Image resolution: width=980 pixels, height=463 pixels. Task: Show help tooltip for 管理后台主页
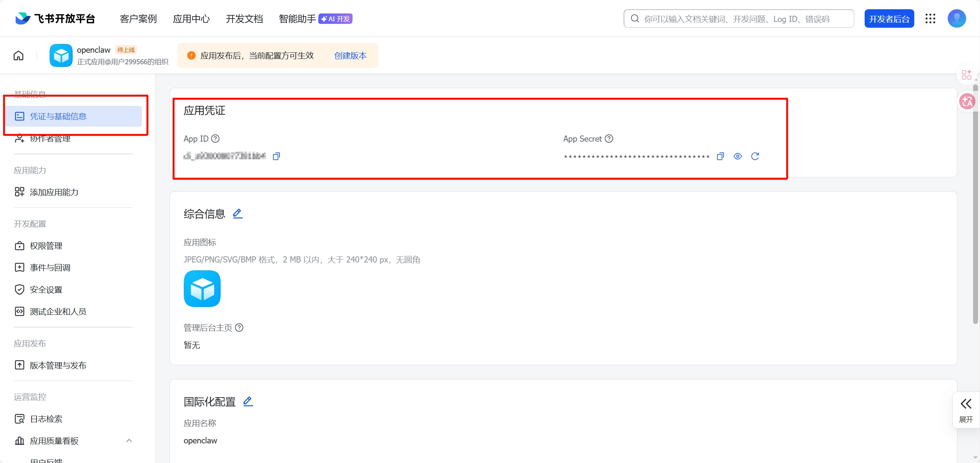[239, 328]
